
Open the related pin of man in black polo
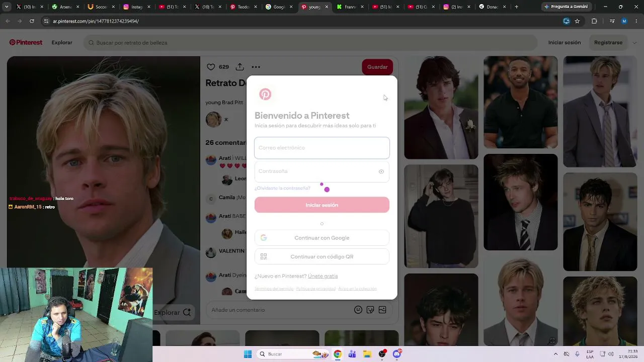click(521, 102)
